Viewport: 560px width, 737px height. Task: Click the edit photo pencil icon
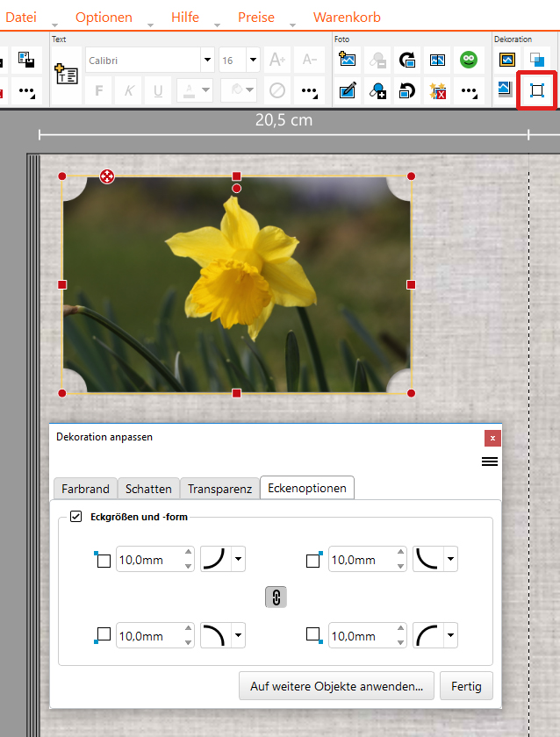tap(348, 90)
